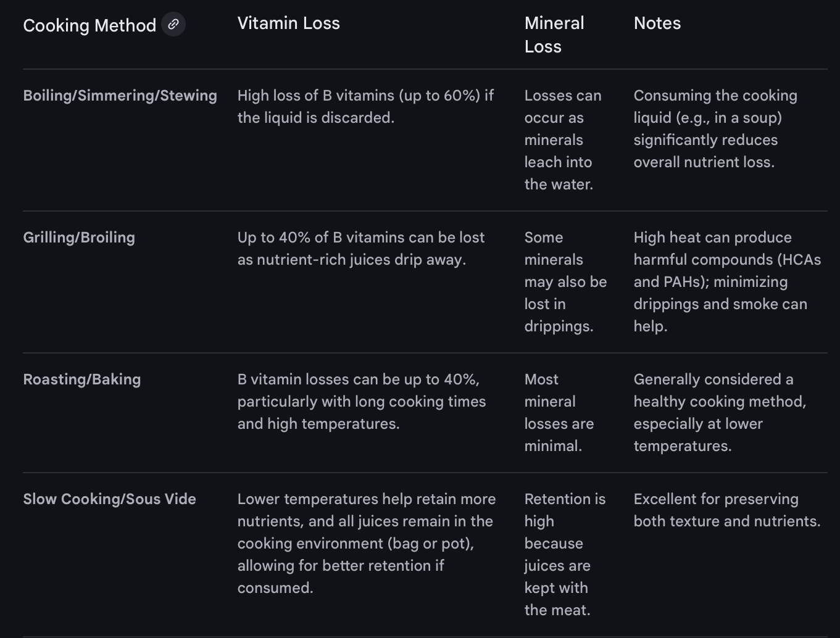Viewport: 840px width, 638px height.
Task: Click the 'High loss of B vitamins' cell
Action: point(365,107)
